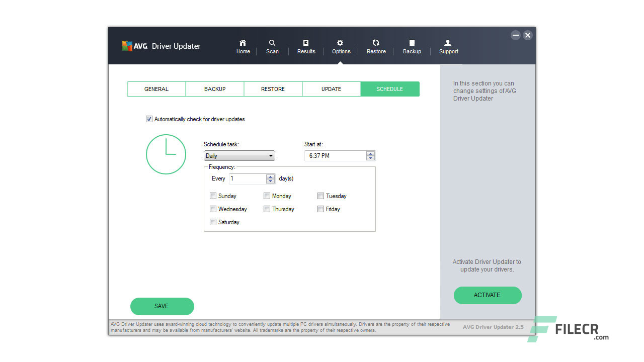
Task: Close the AVG Driver Updater window
Action: click(x=527, y=35)
